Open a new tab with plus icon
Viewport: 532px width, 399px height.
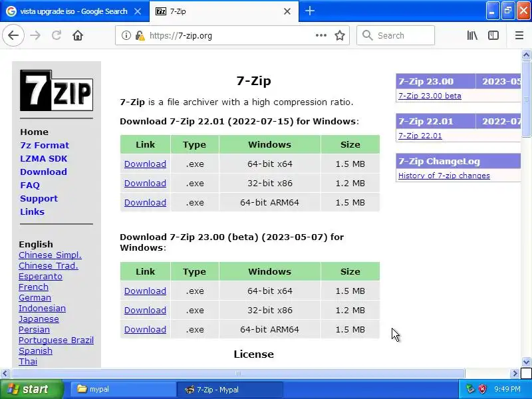tap(310, 11)
